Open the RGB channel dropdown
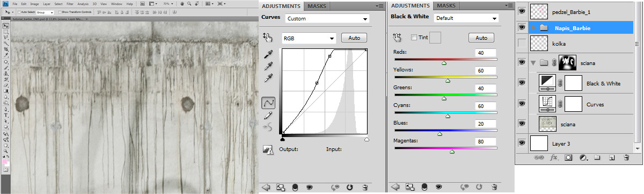 pos(309,38)
